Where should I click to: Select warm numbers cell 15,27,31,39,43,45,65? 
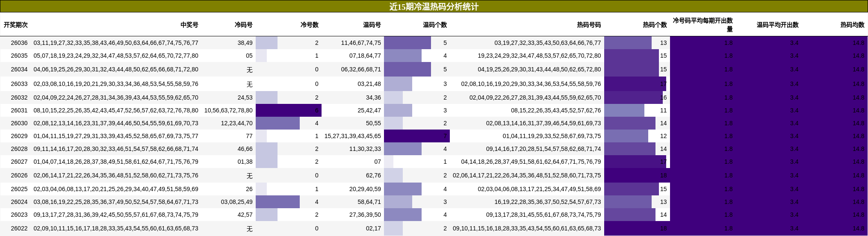(353, 136)
